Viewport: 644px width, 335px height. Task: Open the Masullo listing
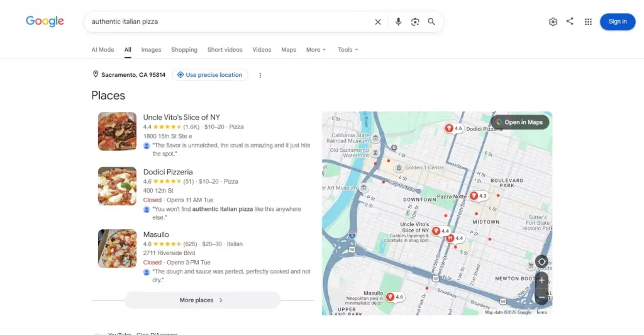156,234
